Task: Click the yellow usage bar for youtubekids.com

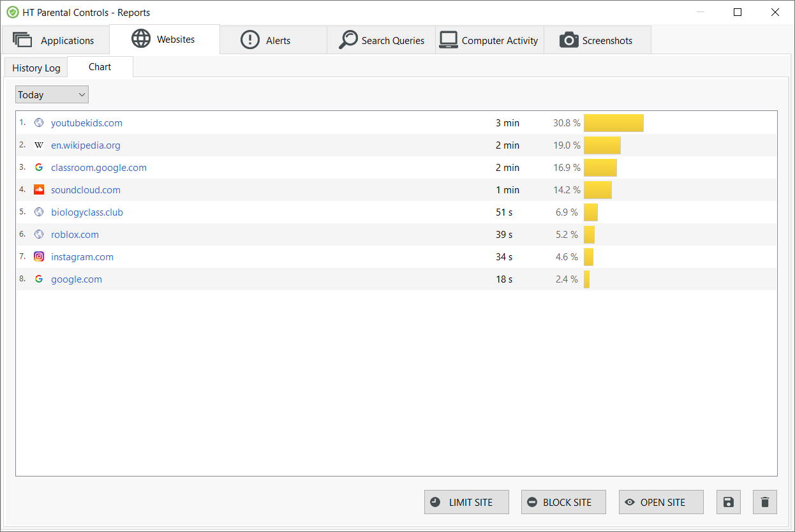Action: point(614,123)
